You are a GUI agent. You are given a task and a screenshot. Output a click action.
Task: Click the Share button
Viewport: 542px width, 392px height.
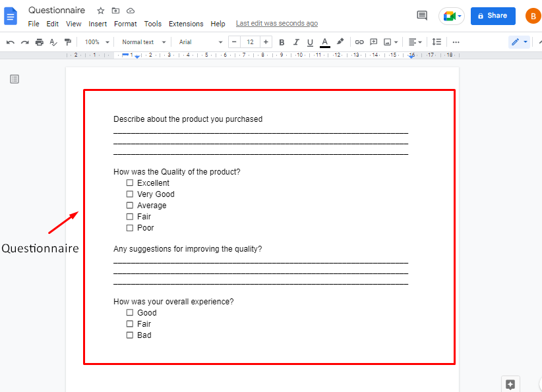[493, 16]
